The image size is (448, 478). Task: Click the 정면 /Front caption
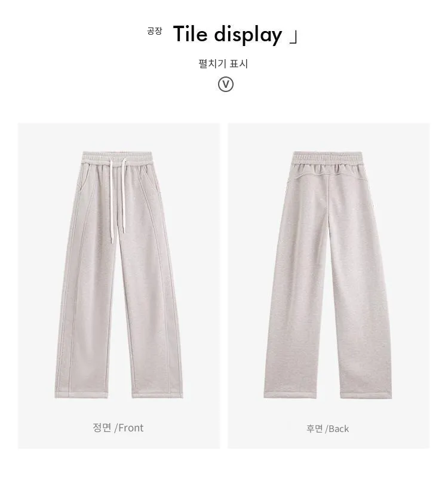118,428
